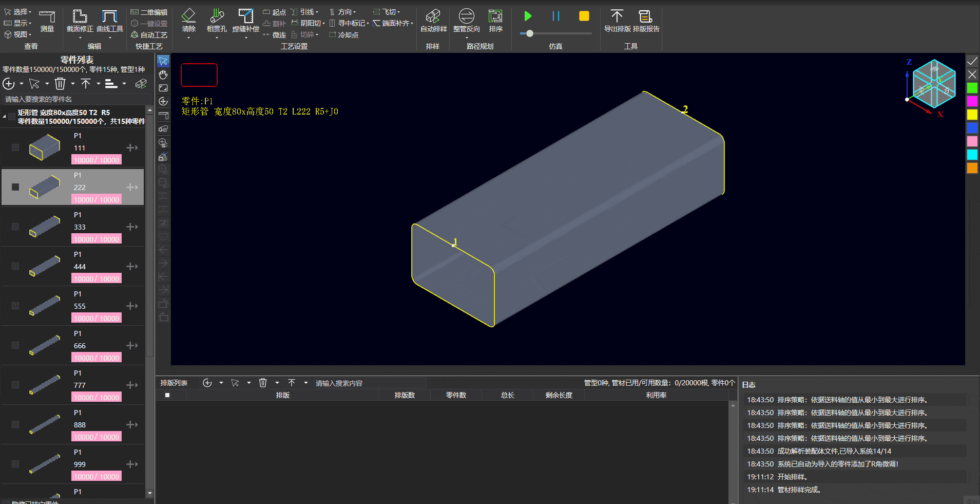Open the 端面补齐 dropdown
Screen dimensions: 980x504
pyautogui.click(x=393, y=23)
